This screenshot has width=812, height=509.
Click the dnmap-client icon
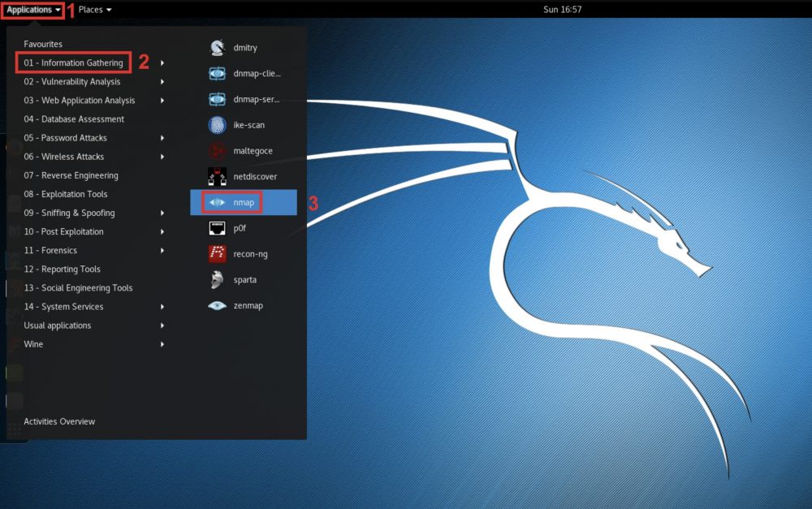[x=217, y=74]
